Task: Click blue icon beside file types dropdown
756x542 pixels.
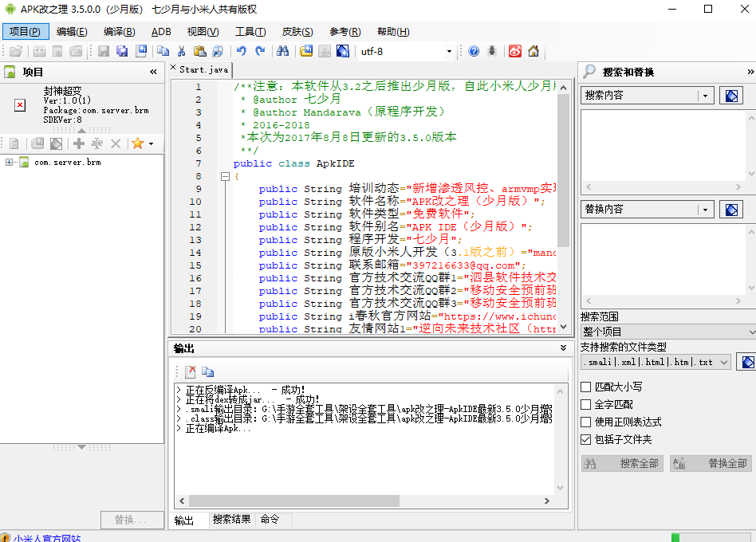Action: [748, 363]
